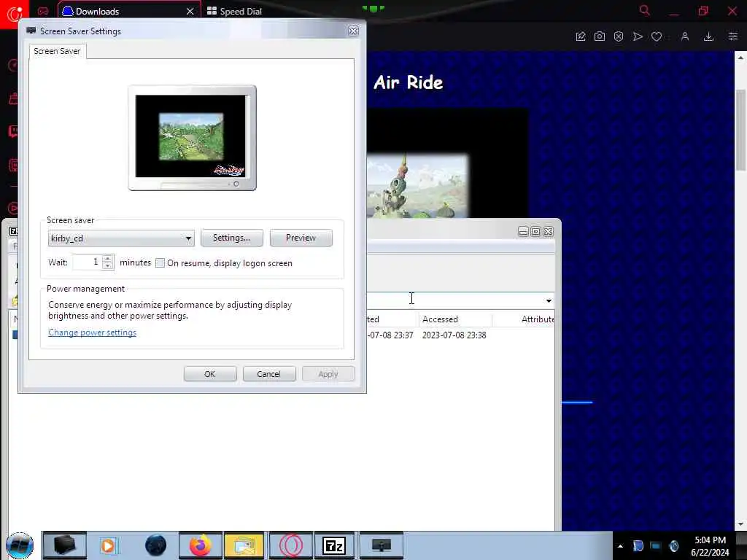Expand the 7-Zip address bar dropdown arrow
The height and width of the screenshot is (560, 747).
click(549, 300)
